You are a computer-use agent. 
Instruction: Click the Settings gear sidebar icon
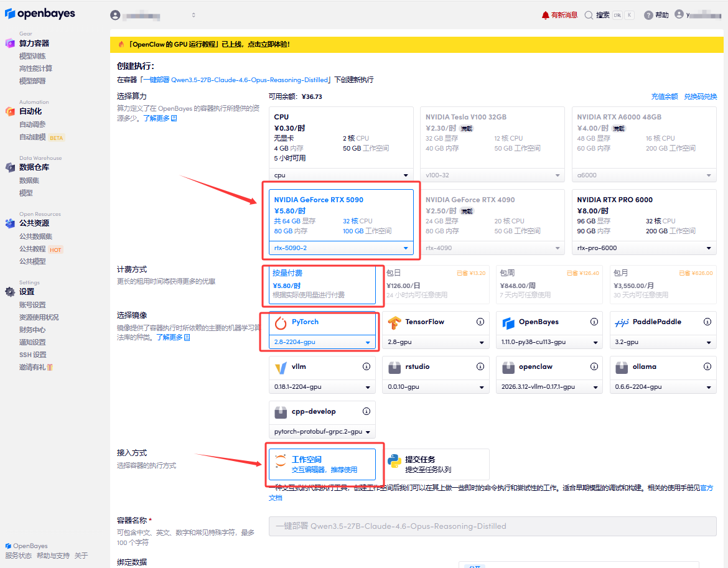pos(10,292)
